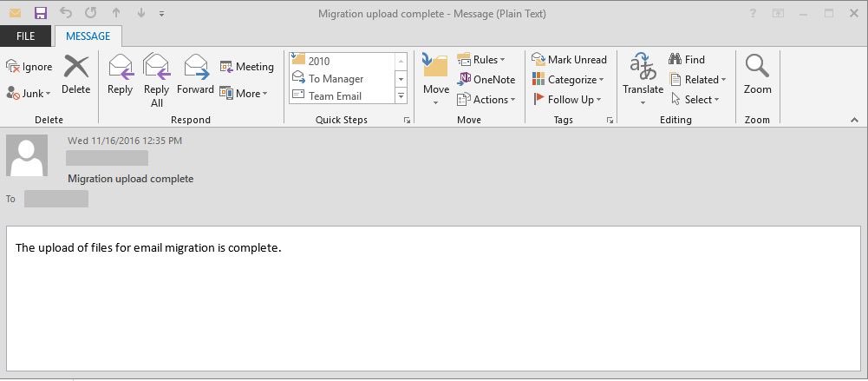Viewport: 868px width, 381px height.
Task: Open the Actions dropdown
Action: 486,100
